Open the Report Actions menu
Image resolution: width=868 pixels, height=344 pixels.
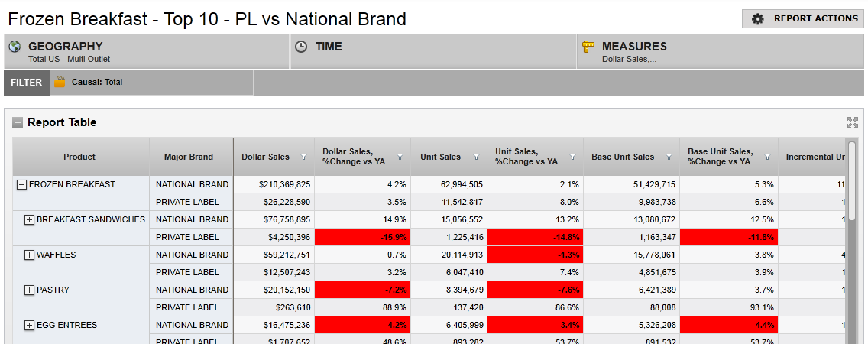coord(802,18)
